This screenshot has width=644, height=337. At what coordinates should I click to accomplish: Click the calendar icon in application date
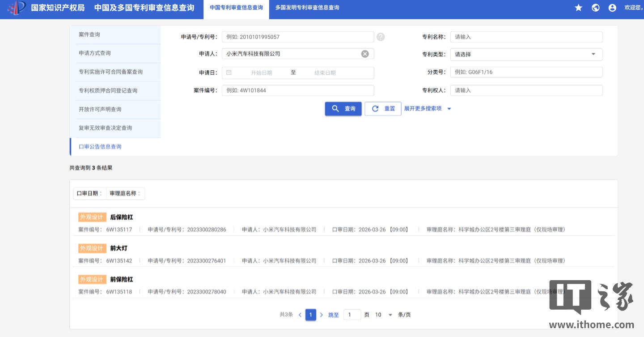229,73
